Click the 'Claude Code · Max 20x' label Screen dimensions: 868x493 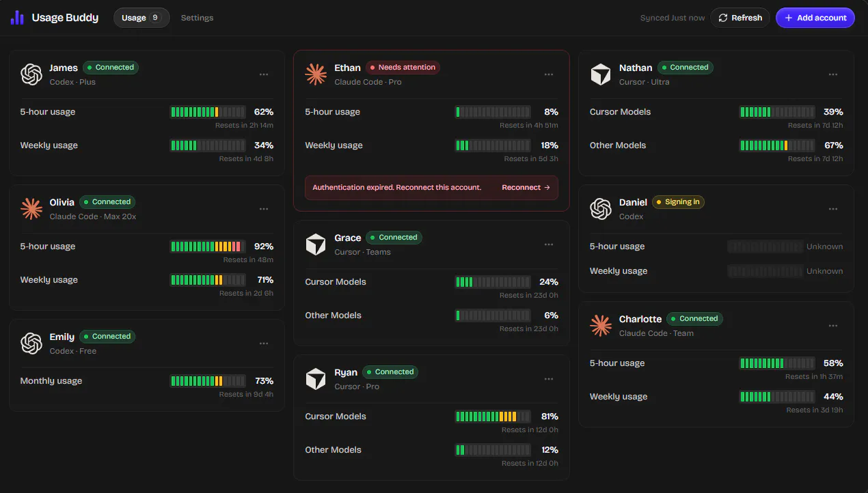click(x=93, y=216)
